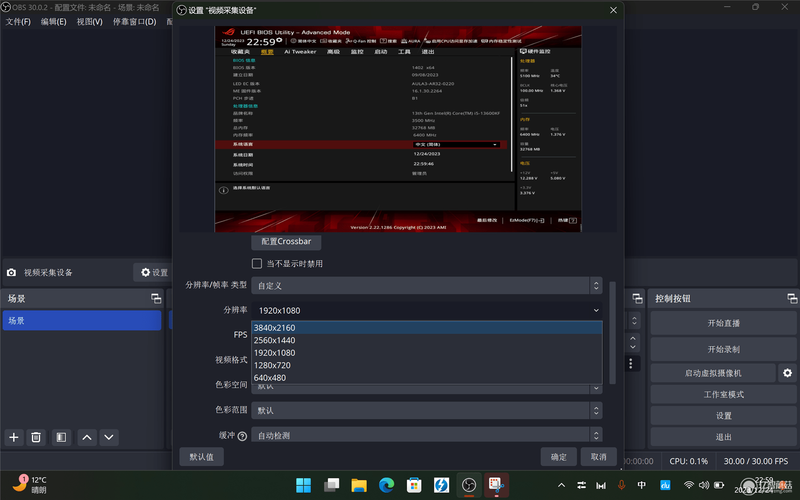
Task: Switch to OBS Studio taskbar icon
Action: (469, 485)
